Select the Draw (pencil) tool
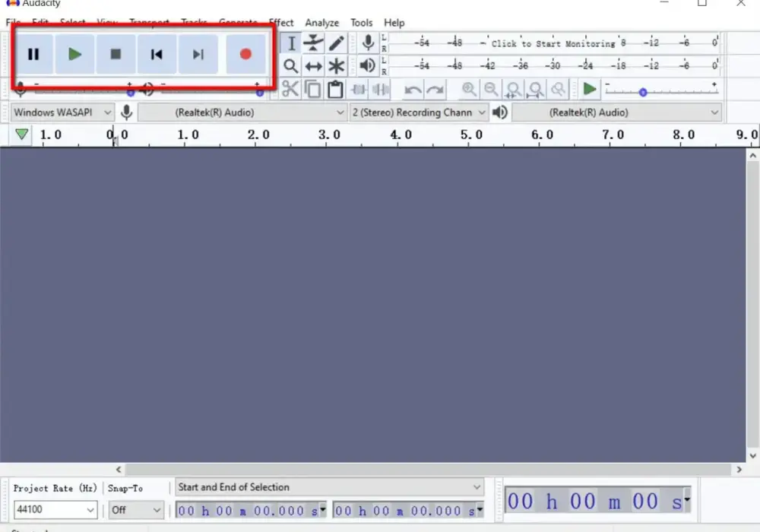This screenshot has width=760, height=532. tap(336, 43)
